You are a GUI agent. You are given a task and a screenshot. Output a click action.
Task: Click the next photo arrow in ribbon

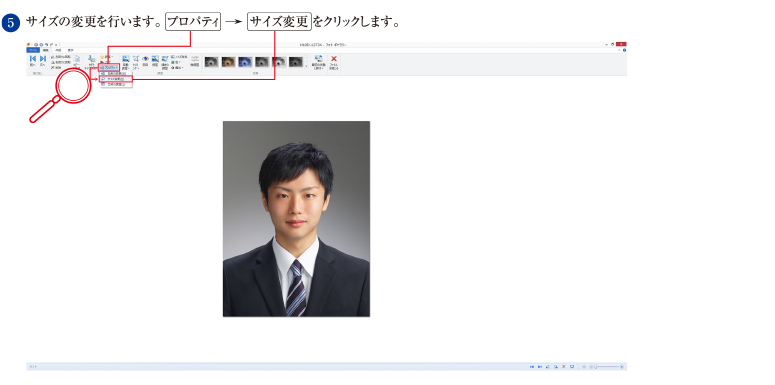coord(43,59)
